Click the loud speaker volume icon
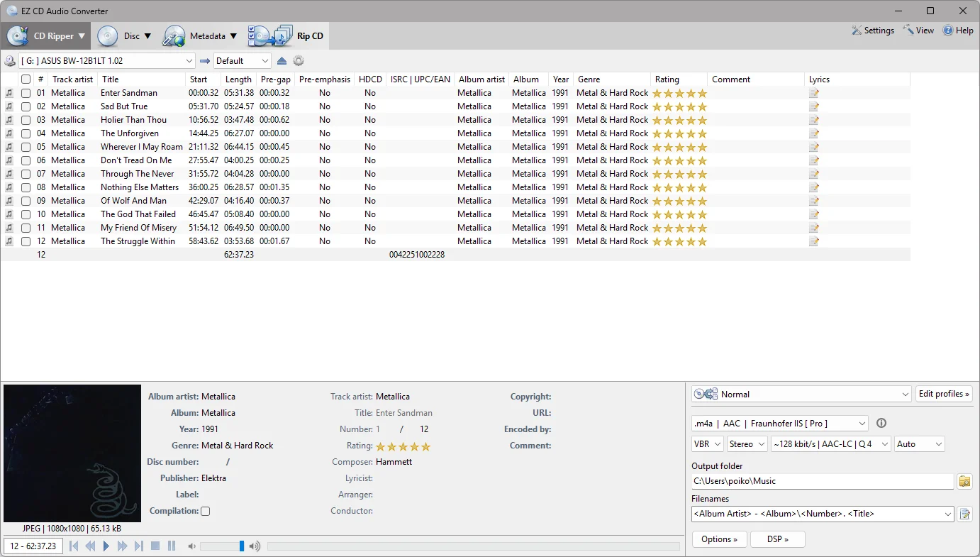Viewport: 980px width, 557px height. click(255, 546)
